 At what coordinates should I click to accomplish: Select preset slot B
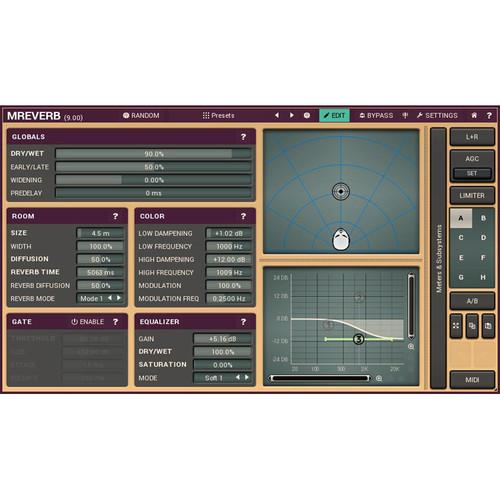(483, 218)
